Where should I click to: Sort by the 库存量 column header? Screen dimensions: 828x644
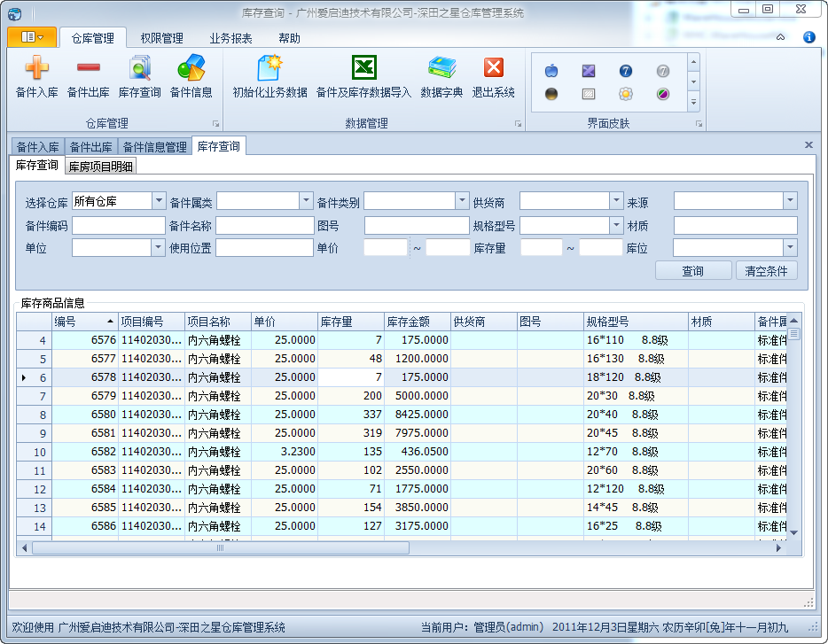tap(351, 322)
